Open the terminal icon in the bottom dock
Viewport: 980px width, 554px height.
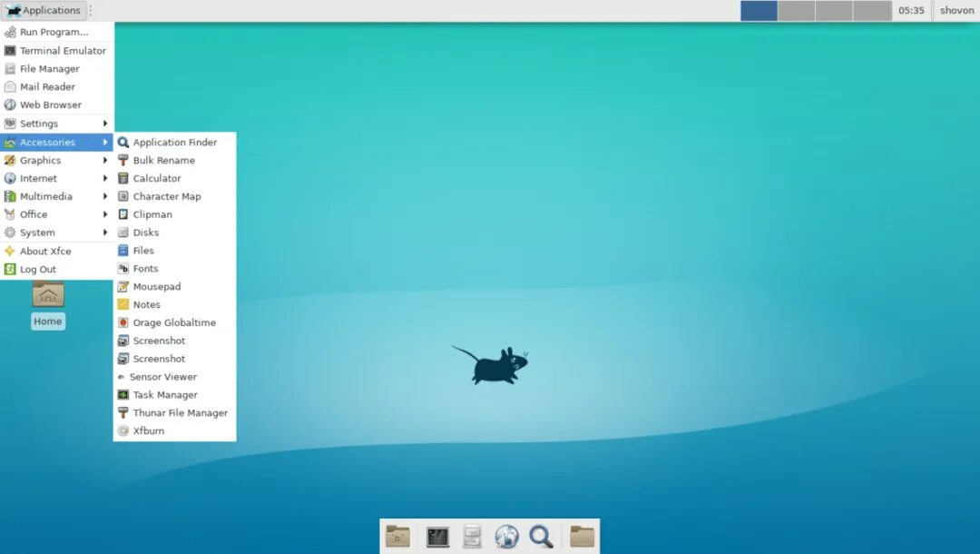pyautogui.click(x=437, y=537)
